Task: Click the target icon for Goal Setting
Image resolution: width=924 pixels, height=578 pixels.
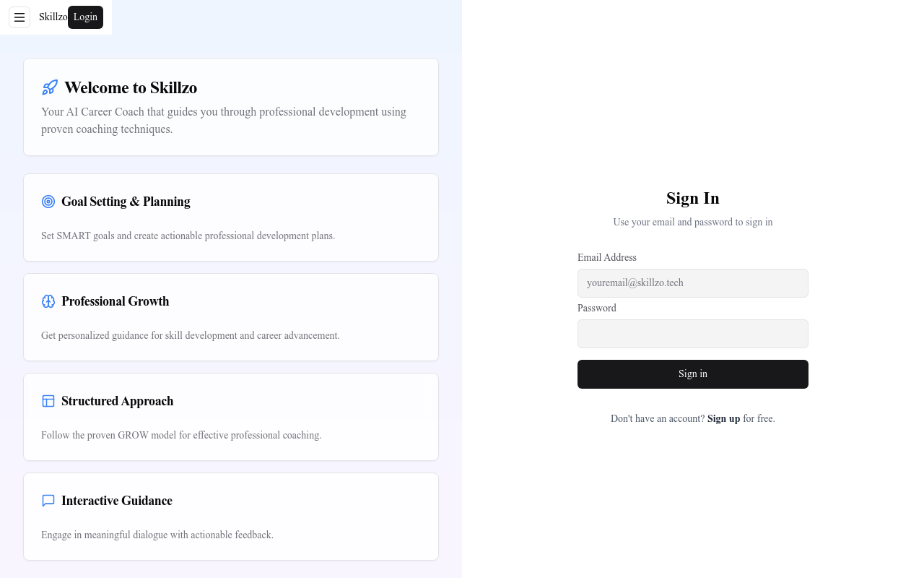Action: (x=48, y=202)
